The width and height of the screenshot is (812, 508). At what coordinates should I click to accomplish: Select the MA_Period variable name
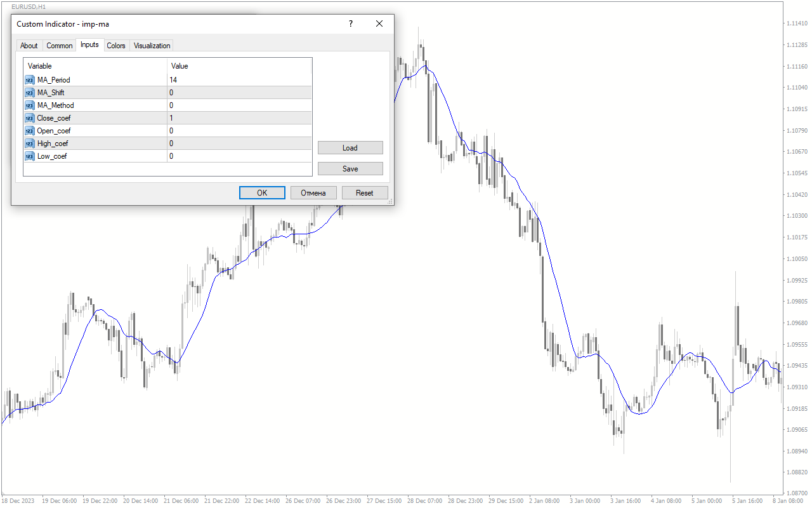point(54,80)
